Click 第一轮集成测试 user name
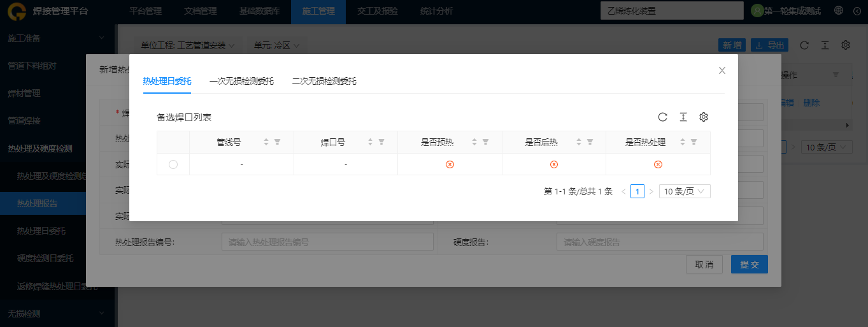Image resolution: width=868 pixels, height=327 pixels. coord(793,11)
